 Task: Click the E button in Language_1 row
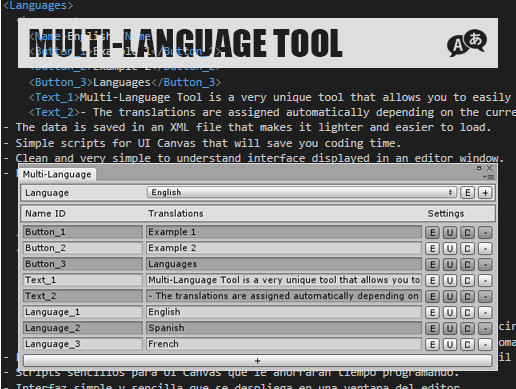click(432, 312)
